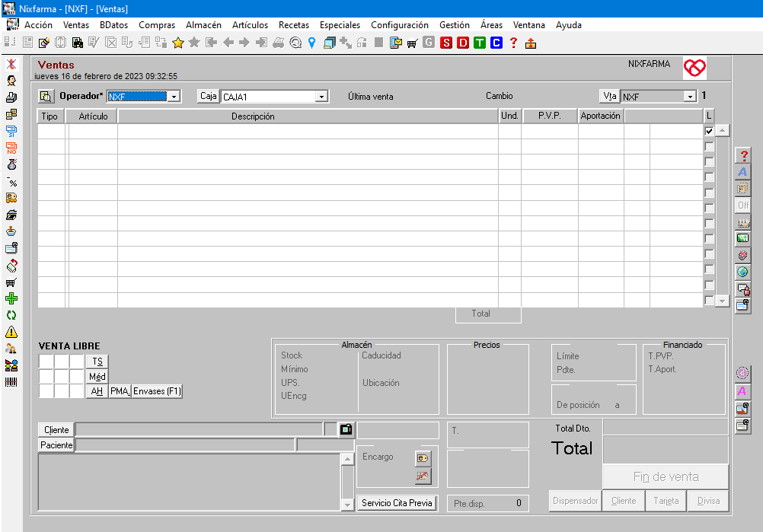Check the ninth row L checkbox

pos(709,254)
